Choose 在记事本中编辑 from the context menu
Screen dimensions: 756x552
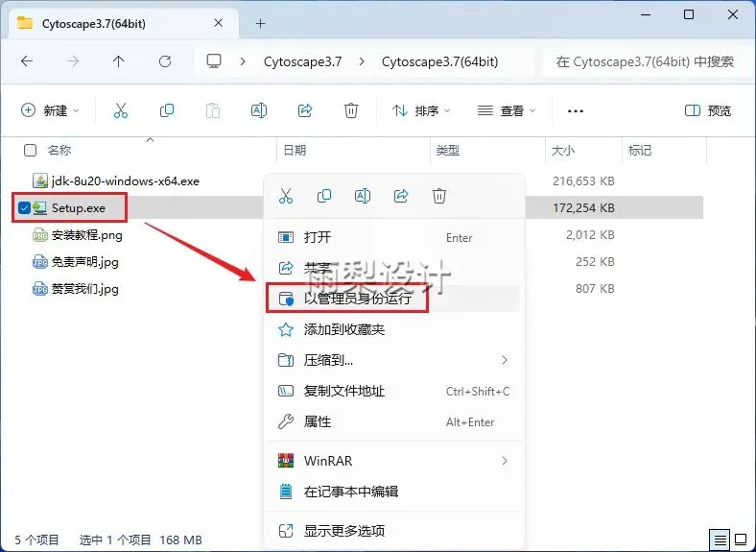coord(394,492)
